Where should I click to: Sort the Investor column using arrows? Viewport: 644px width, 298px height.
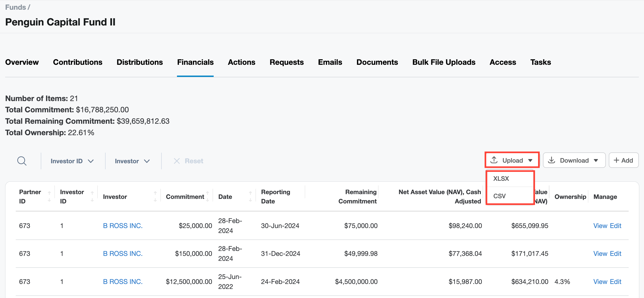coord(155,197)
